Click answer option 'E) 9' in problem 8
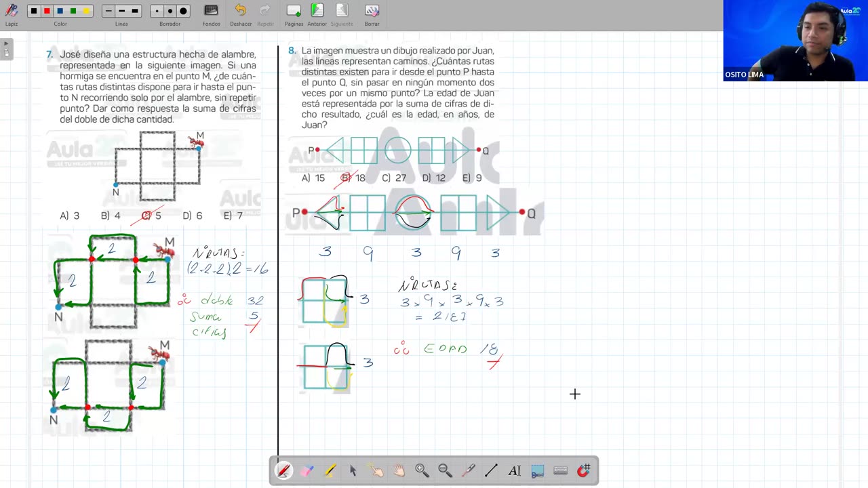 472,178
